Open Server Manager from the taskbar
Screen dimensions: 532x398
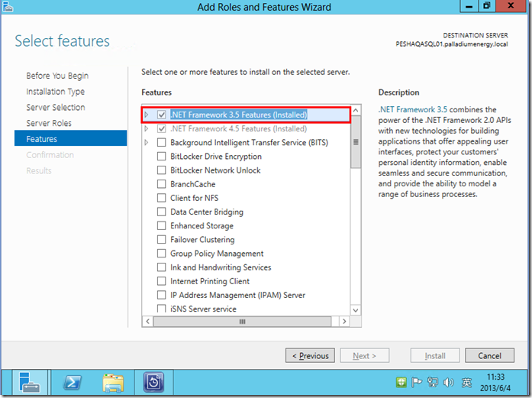[30, 382]
